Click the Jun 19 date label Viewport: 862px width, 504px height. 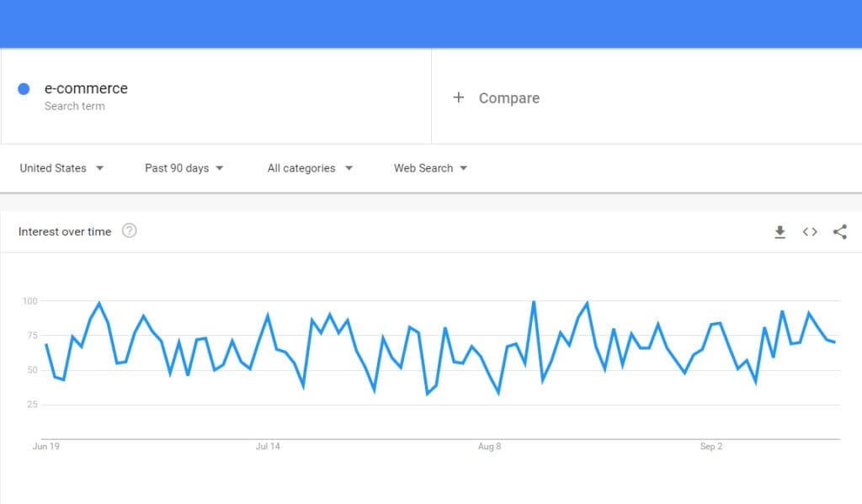tap(46, 446)
